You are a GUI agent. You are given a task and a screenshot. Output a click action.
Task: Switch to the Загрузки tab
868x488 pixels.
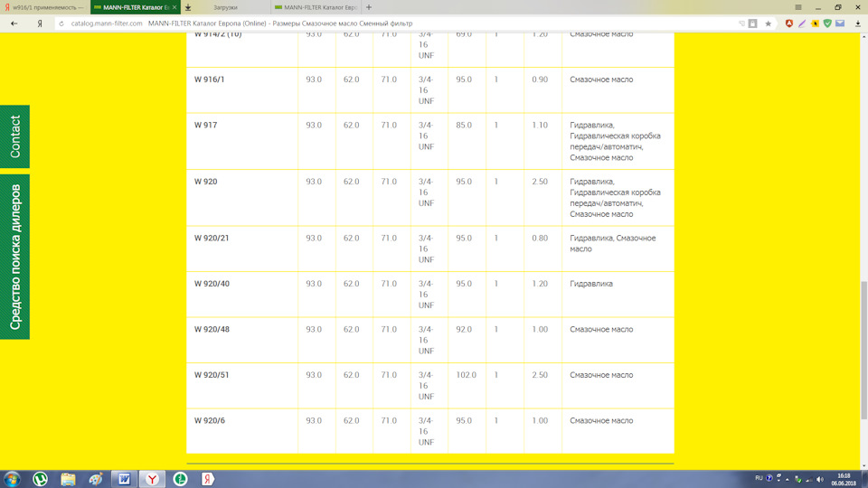tap(225, 7)
